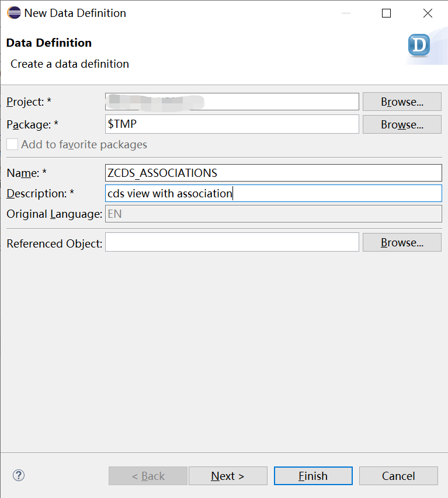Viewport: 448px width, 498px height.
Task: Enable Add to favorite packages
Action: pos(12,144)
